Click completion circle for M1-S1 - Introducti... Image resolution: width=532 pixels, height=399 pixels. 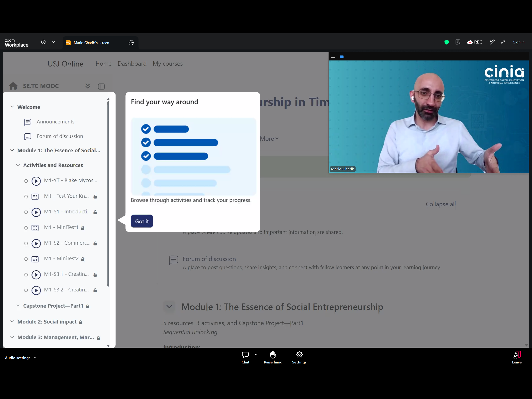(x=26, y=212)
